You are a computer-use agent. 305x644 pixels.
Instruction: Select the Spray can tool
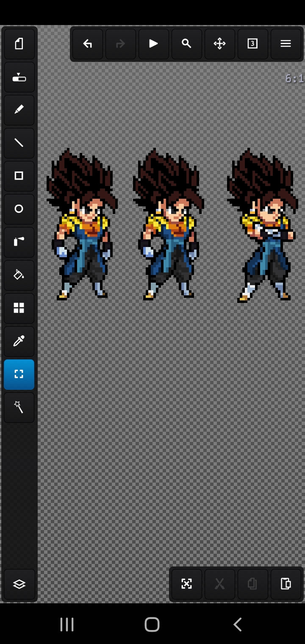click(x=19, y=242)
